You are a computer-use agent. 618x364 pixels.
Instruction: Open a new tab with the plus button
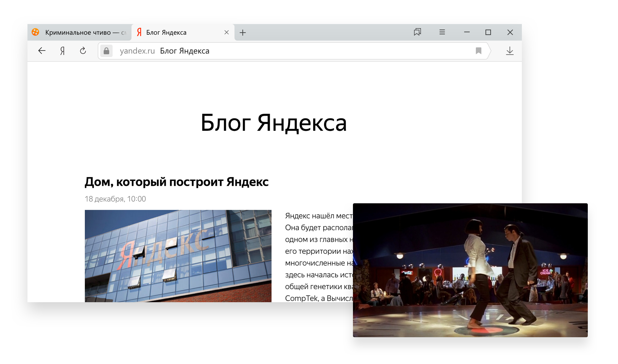tap(243, 33)
